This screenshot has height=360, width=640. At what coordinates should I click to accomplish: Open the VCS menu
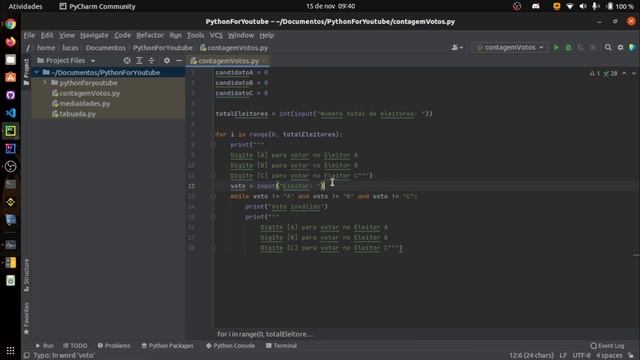point(216,35)
